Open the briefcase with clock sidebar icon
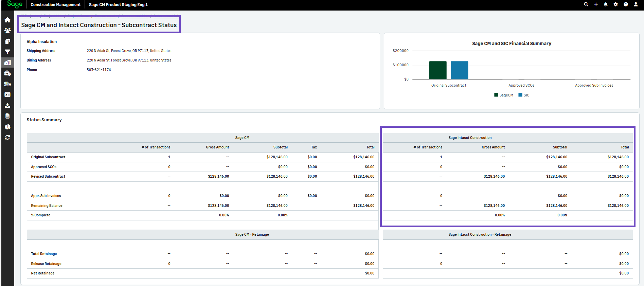The image size is (644, 286). click(7, 73)
